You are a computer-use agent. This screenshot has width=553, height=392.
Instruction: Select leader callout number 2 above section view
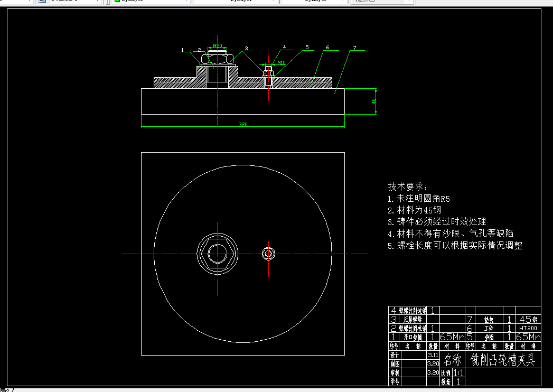[199, 50]
